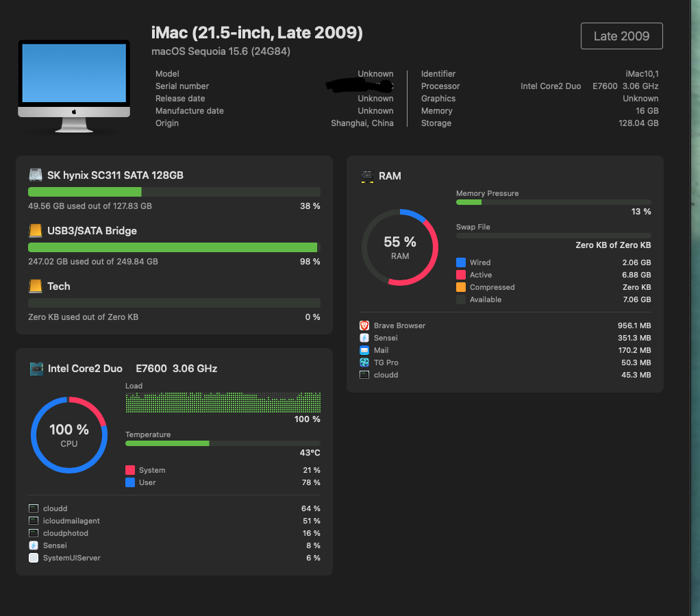The image size is (700, 616).
Task: Click the Tech external drive icon
Action: [x=35, y=286]
